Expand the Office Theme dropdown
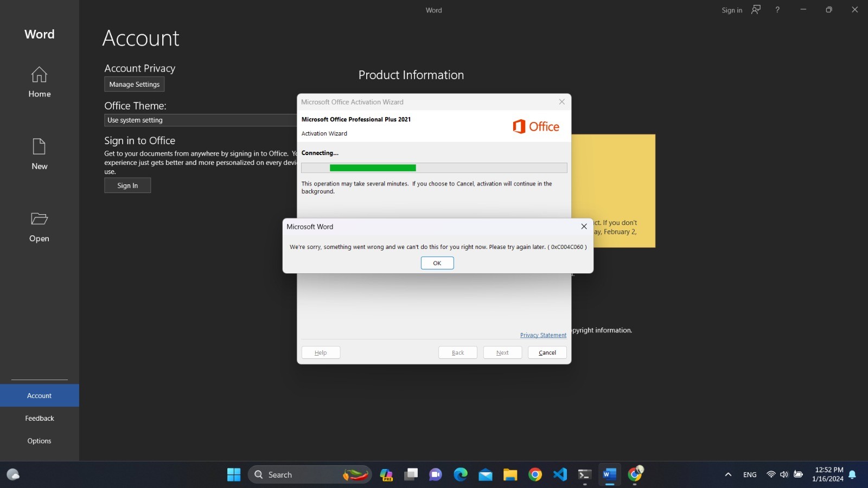 point(200,120)
